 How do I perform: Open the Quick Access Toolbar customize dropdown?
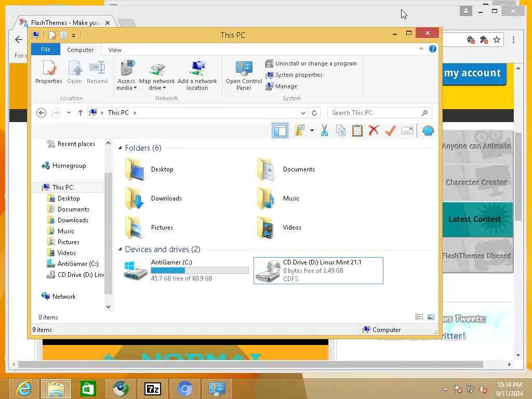point(73,35)
